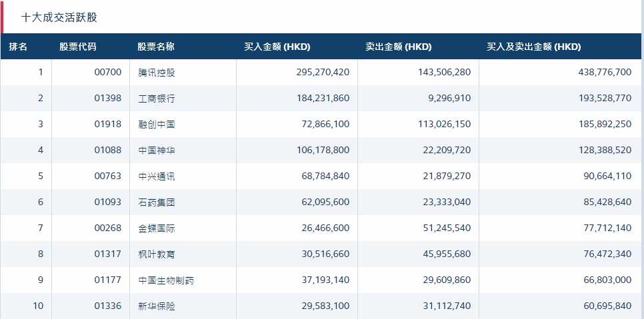The width and height of the screenshot is (644, 319).
Task: Click the 排名 column header
Action: [x=18, y=47]
